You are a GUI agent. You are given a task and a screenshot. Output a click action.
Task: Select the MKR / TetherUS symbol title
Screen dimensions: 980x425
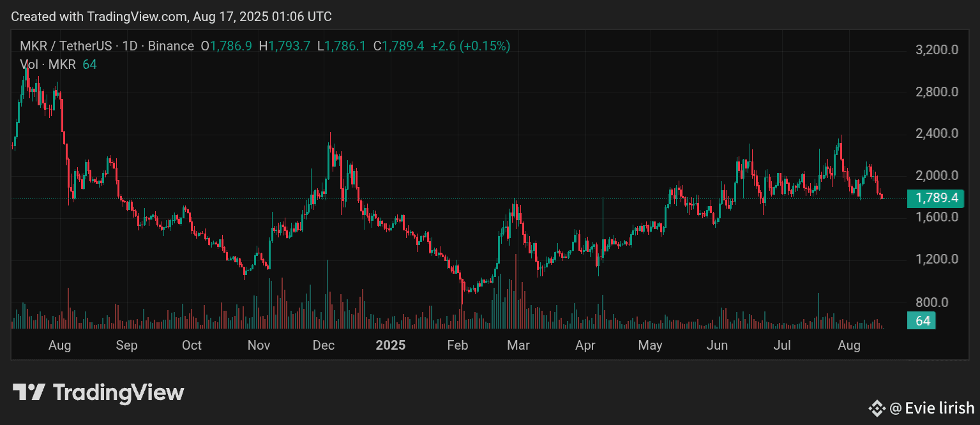(x=66, y=46)
